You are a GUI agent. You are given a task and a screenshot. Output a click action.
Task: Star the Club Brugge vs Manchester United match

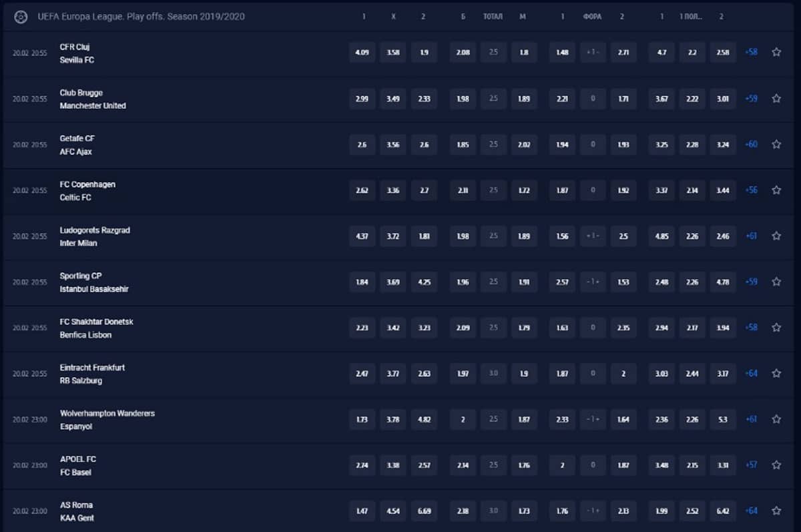(x=776, y=98)
